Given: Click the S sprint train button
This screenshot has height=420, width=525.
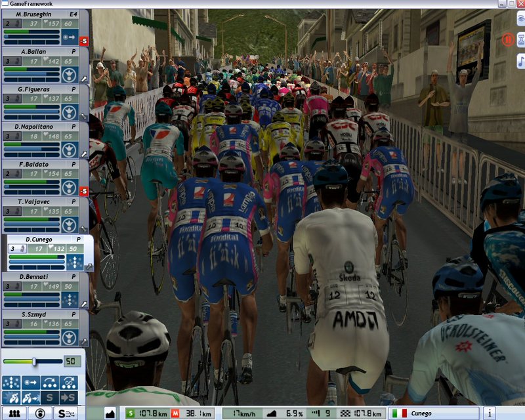Looking at the screenshot, I should coord(67,413).
